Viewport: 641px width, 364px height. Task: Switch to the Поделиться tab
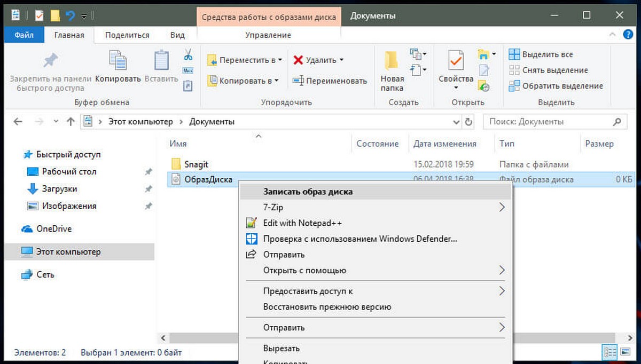coord(127,35)
